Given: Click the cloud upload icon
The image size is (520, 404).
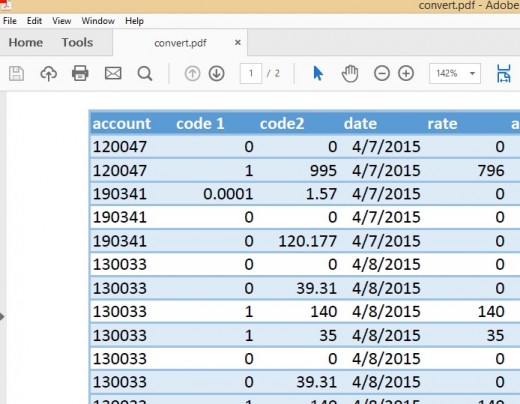Looking at the screenshot, I should (x=48, y=73).
